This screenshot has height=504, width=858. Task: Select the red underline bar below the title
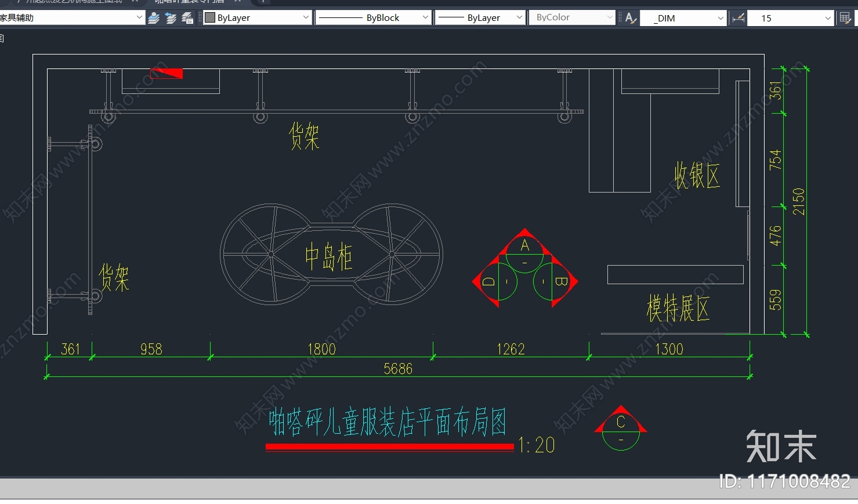390,447
